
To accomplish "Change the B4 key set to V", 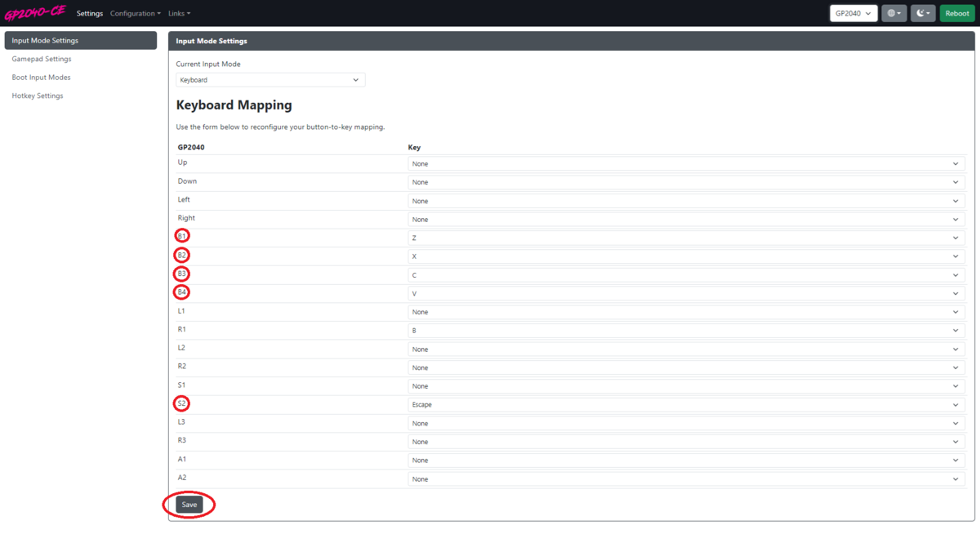I will point(686,294).
